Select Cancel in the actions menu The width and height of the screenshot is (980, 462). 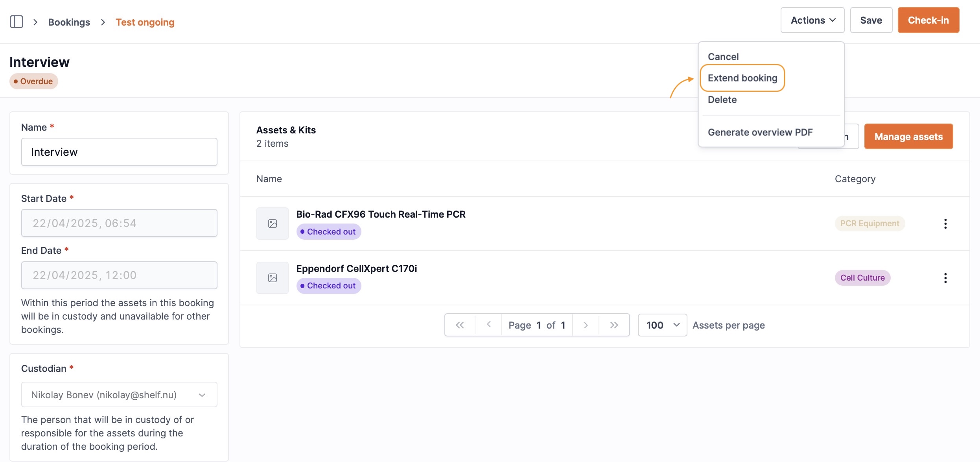pos(723,57)
